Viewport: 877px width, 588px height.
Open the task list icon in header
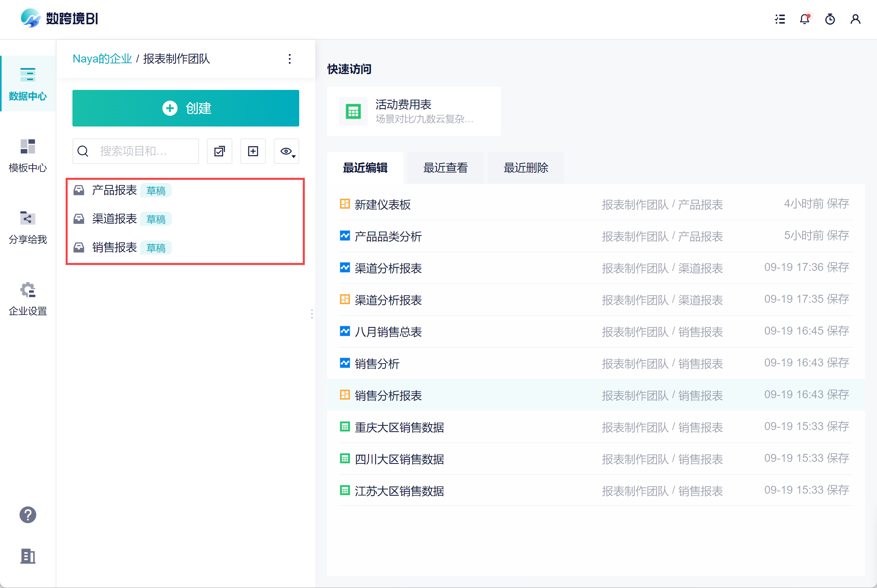(x=780, y=19)
